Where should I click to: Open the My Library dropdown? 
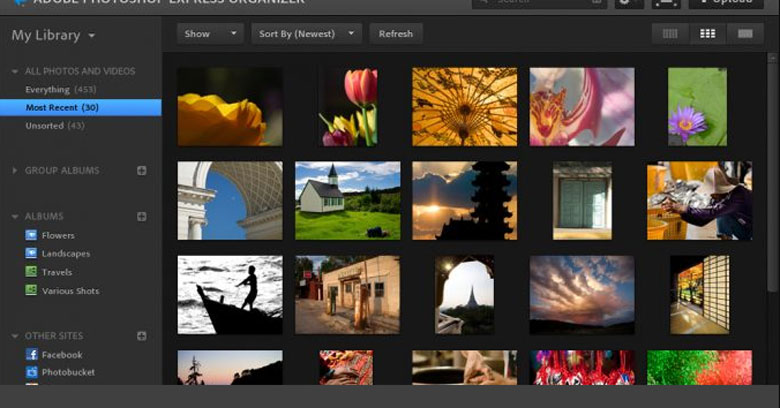(53, 35)
